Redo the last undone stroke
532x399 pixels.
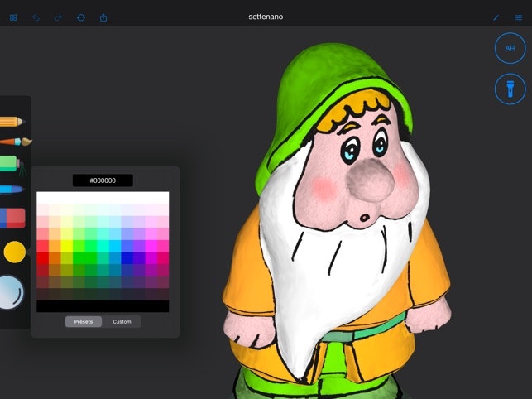(x=59, y=17)
